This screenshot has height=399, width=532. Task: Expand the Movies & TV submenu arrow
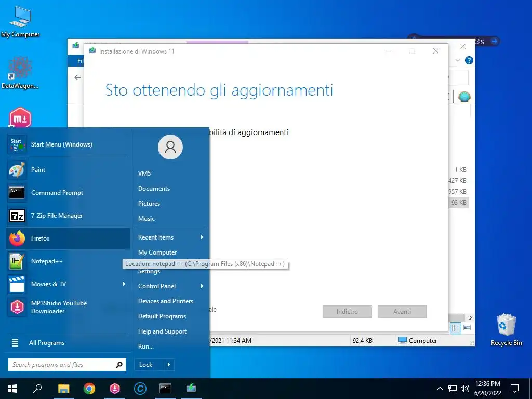[x=124, y=284]
